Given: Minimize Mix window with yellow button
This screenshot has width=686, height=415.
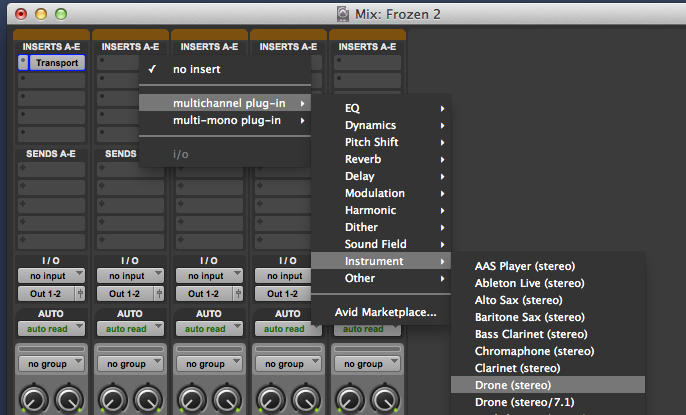Looking at the screenshot, I should [x=41, y=14].
